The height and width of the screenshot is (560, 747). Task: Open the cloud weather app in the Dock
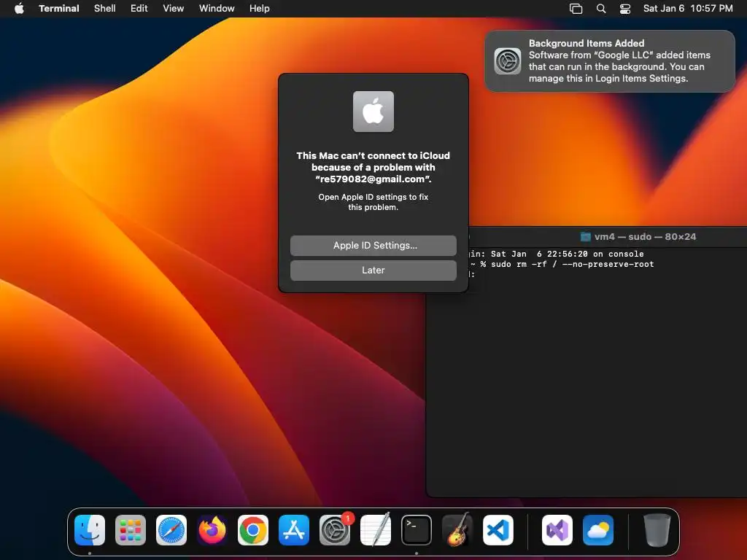tap(598, 530)
